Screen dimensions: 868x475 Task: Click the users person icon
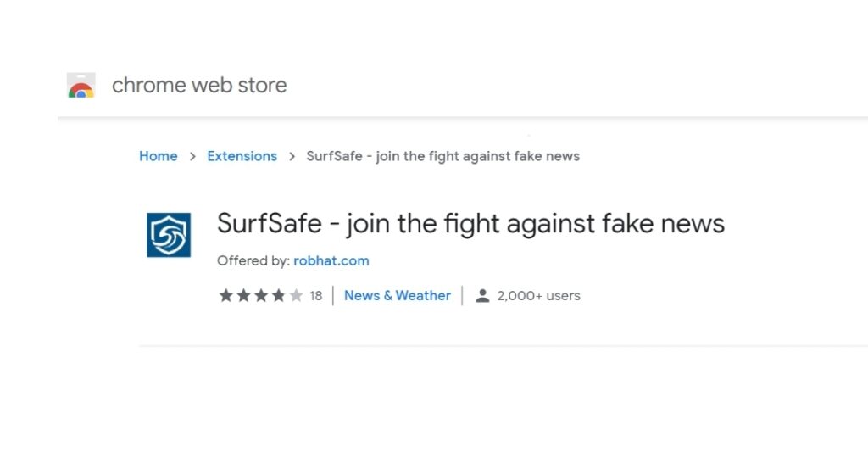pos(482,296)
